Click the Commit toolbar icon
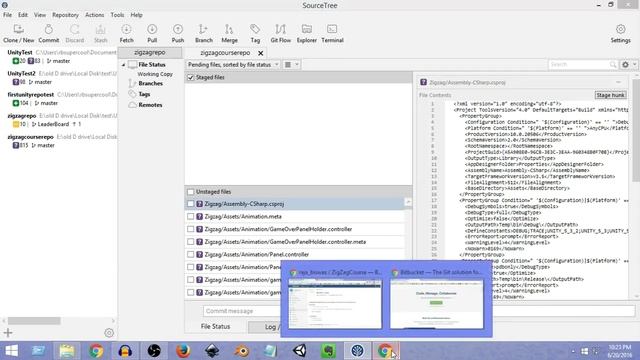 [49, 33]
